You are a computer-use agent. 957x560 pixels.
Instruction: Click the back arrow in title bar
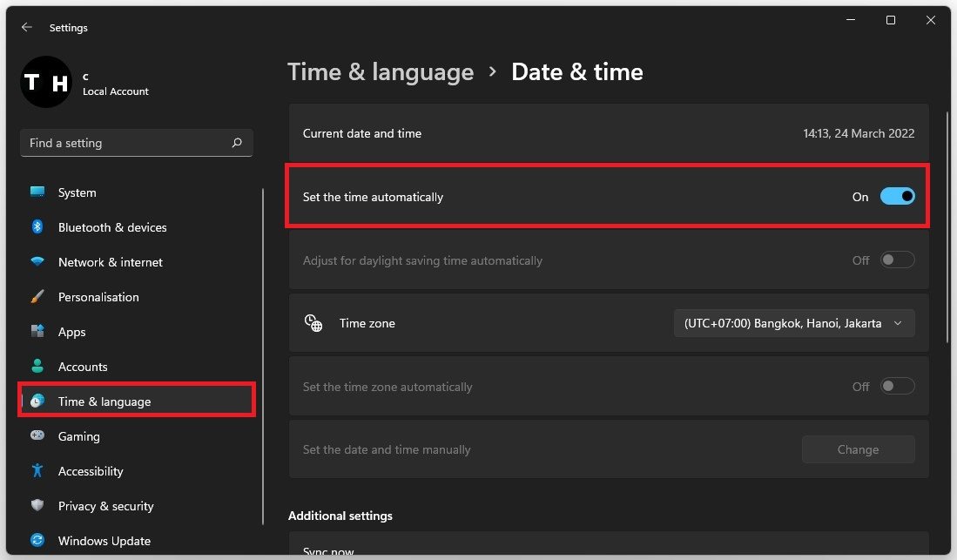(27, 28)
